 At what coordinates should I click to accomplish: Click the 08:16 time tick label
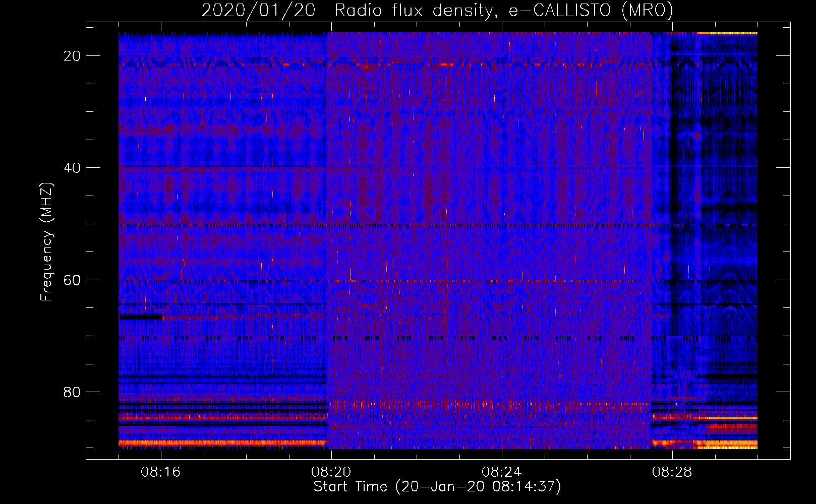pos(161,472)
